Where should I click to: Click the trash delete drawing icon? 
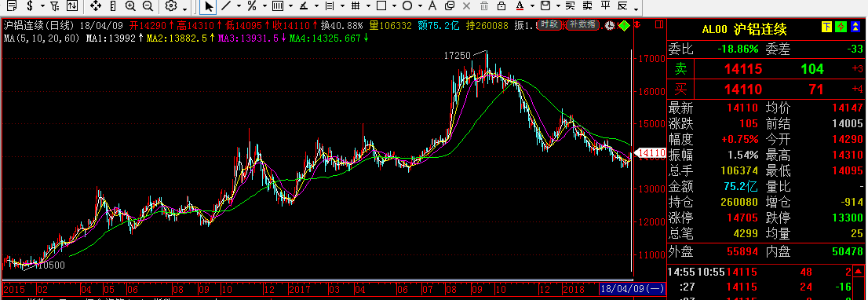483,6
